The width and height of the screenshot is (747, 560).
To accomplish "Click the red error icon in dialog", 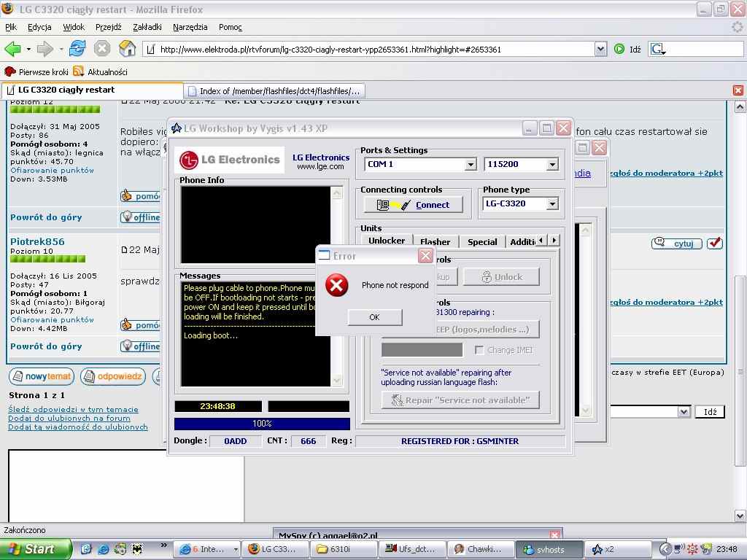I will pos(336,285).
